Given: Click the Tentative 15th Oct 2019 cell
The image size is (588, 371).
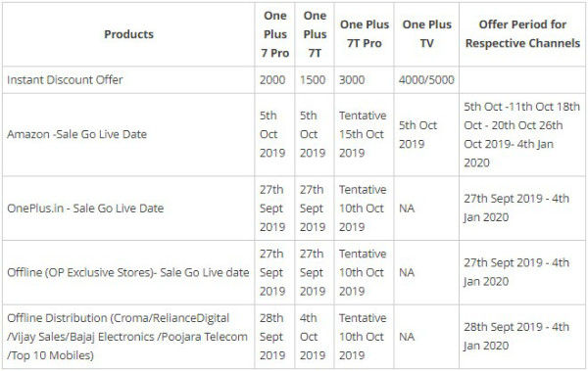Looking at the screenshot, I should click(x=363, y=134).
